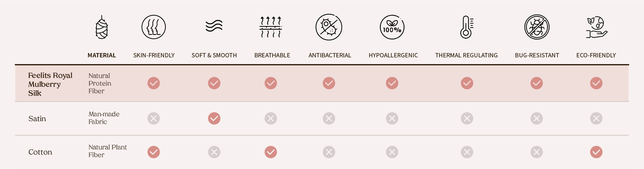Click Satin's Soft & Smooth checkmark
This screenshot has height=169, width=644.
214,118
